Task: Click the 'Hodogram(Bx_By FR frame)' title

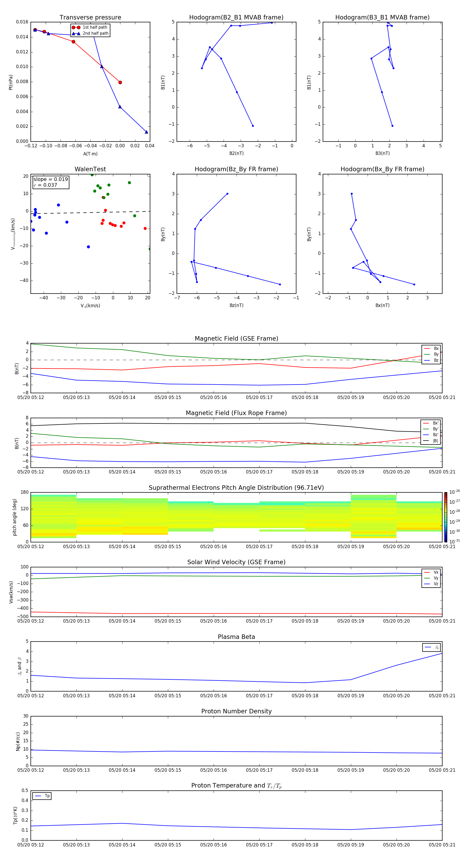Action: pos(382,169)
